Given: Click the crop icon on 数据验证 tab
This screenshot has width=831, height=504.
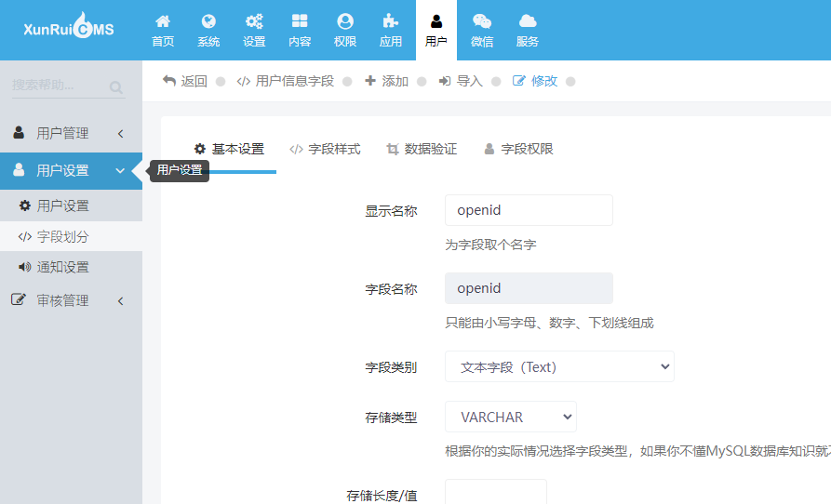Looking at the screenshot, I should click(392, 149).
